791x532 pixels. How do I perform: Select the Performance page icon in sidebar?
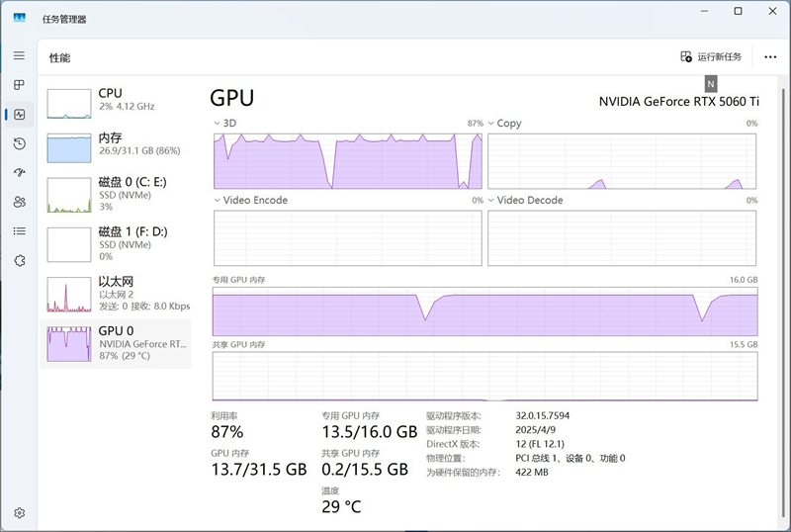coord(19,115)
